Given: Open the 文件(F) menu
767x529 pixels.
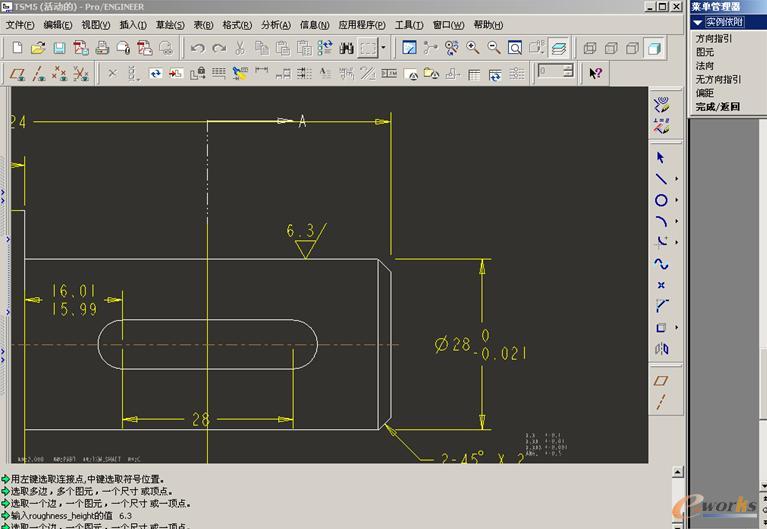Looking at the screenshot, I should point(20,25).
